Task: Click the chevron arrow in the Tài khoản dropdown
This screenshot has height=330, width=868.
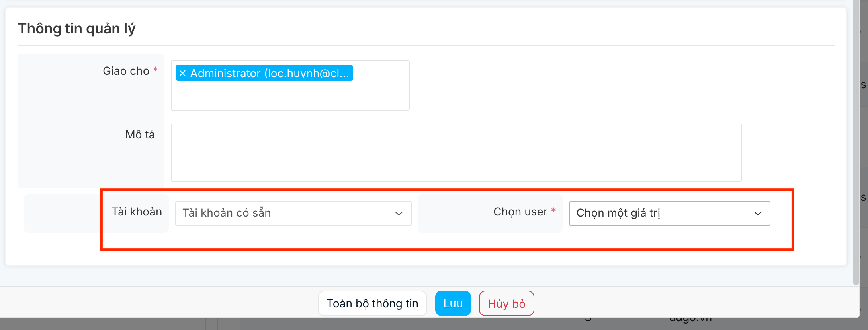Action: [x=399, y=214]
